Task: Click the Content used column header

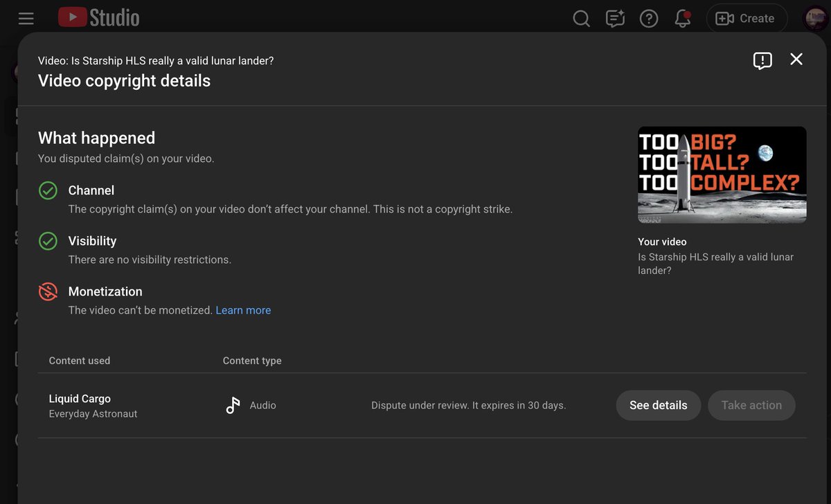Action: click(x=80, y=361)
